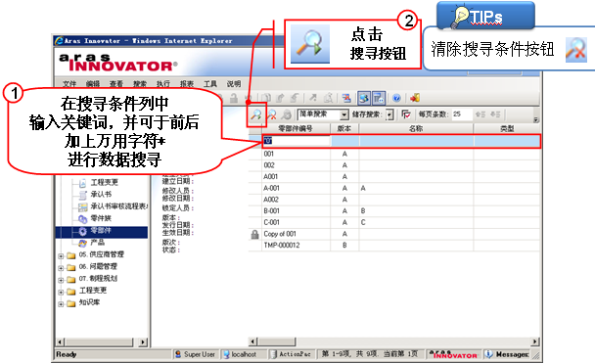Open the help question mark icon

pos(396,98)
